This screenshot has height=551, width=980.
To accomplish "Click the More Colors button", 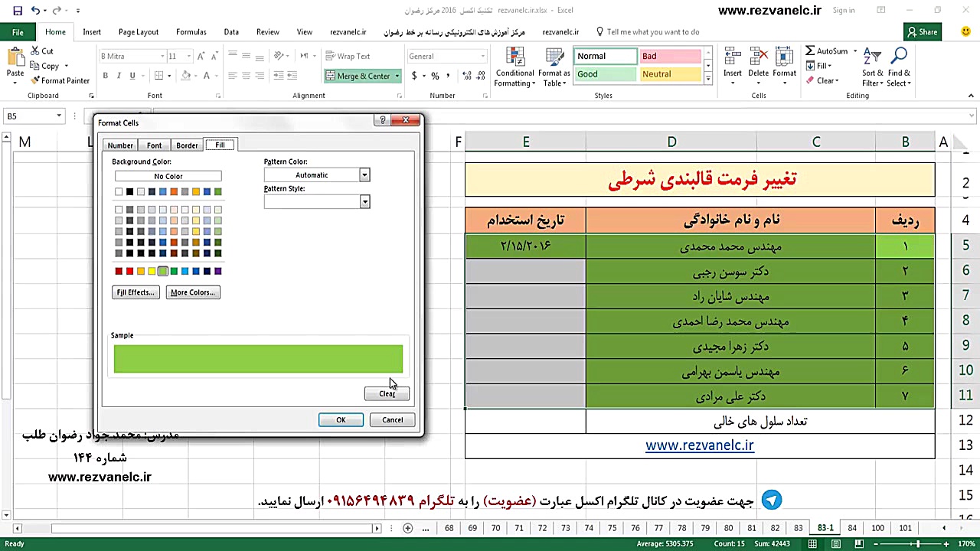I will (x=192, y=292).
